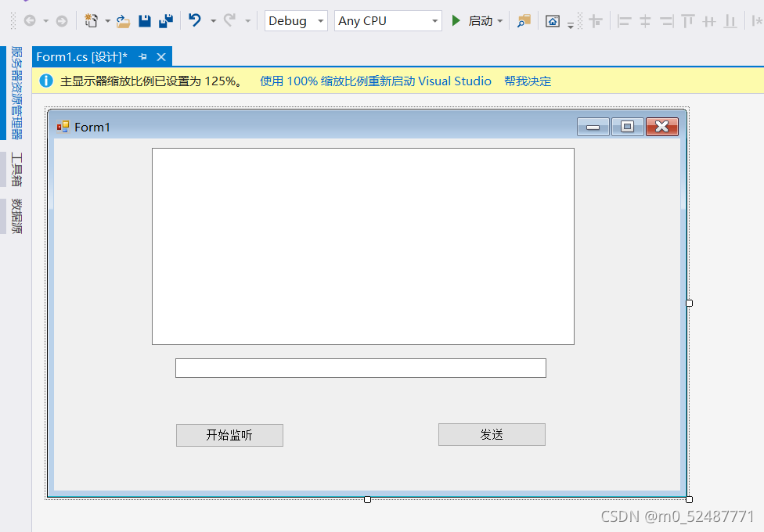Viewport: 764px width, 532px height.
Task: Click the save all icon
Action: point(166,21)
